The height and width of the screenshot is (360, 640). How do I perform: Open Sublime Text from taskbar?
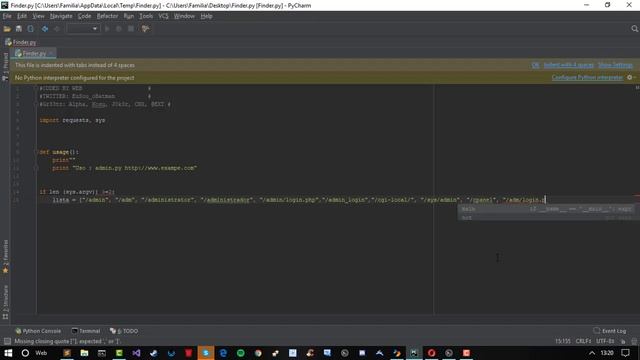point(67,353)
